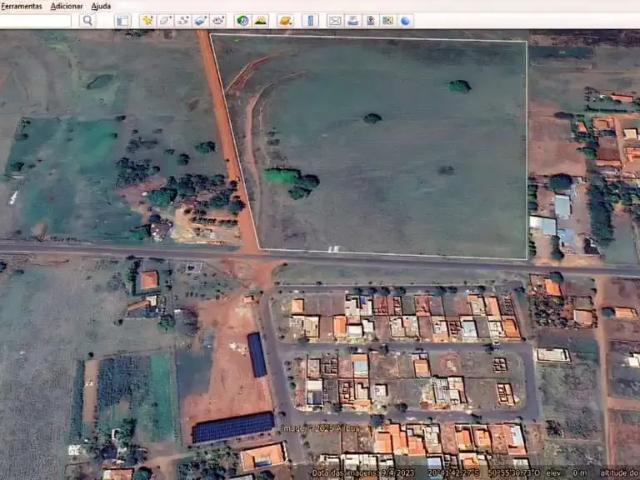Open the planet switcher (Saturn icon)
Viewport: 640px width, 480px height.
(285, 20)
